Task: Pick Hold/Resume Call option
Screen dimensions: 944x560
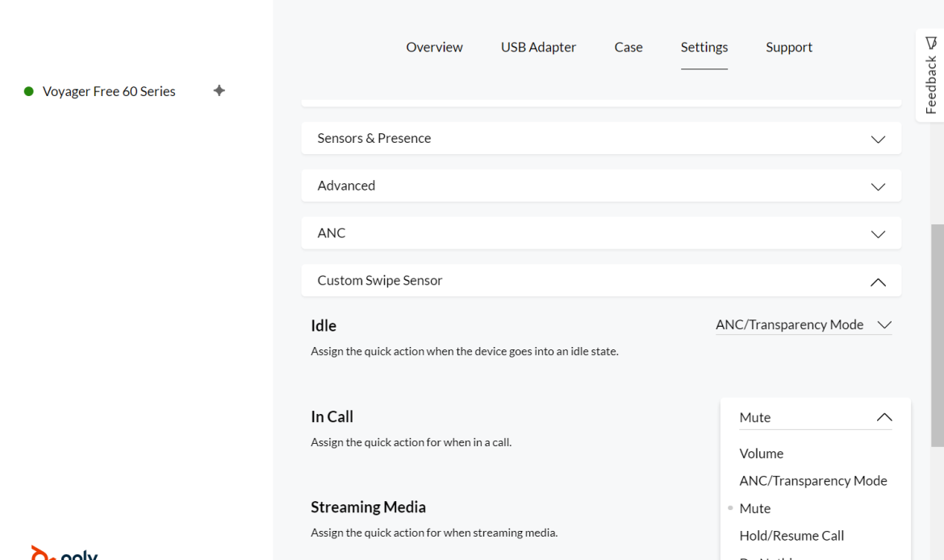Action: tap(791, 536)
